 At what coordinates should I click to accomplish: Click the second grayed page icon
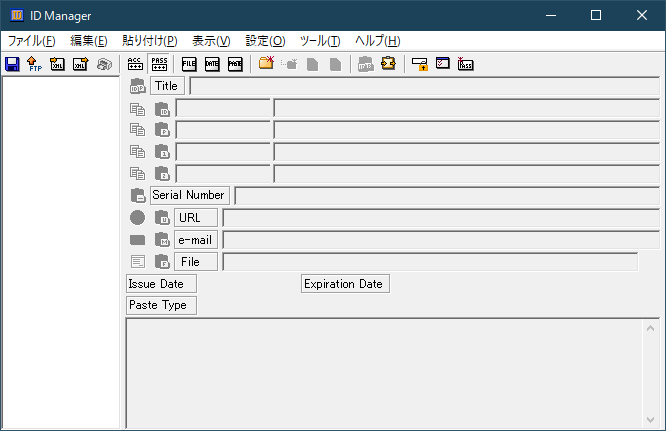point(336,65)
